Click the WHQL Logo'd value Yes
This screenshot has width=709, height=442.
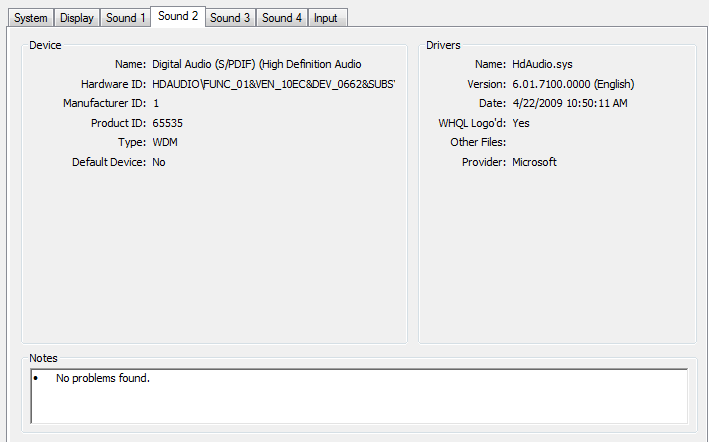click(521, 123)
